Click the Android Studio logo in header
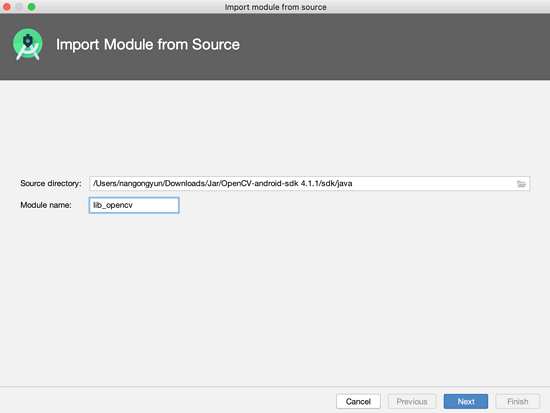This screenshot has height=413, width=550. pos(28,44)
